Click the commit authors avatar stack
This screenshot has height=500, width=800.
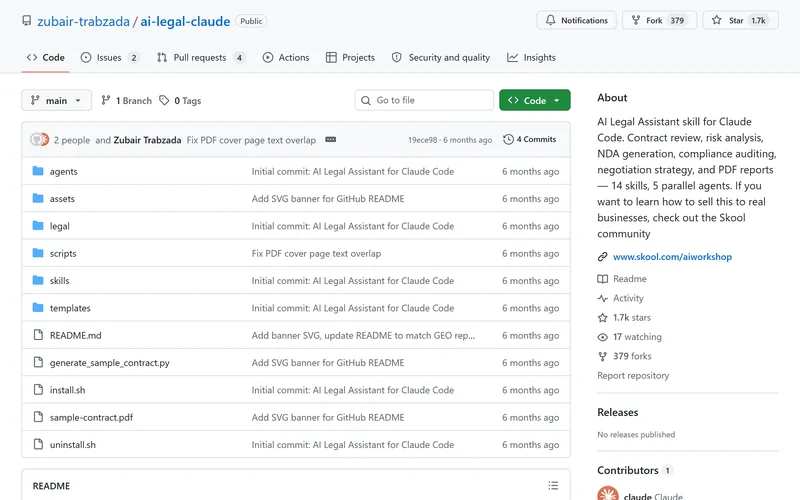pos(39,139)
